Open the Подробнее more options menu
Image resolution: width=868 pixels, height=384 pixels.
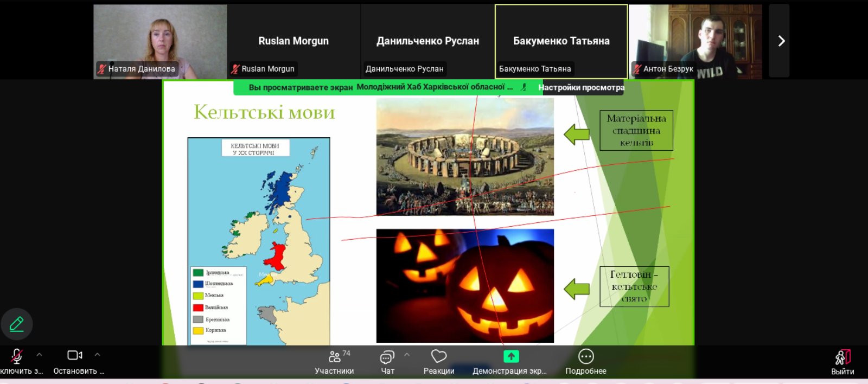586,362
